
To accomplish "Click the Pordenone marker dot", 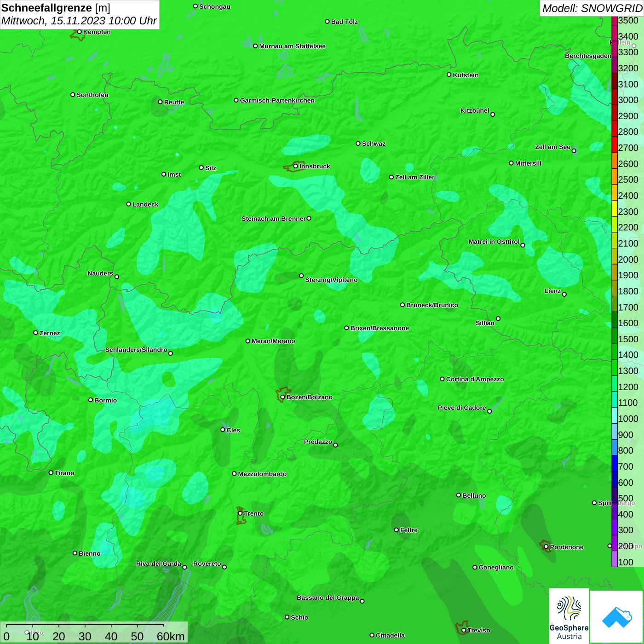I will pos(546,546).
